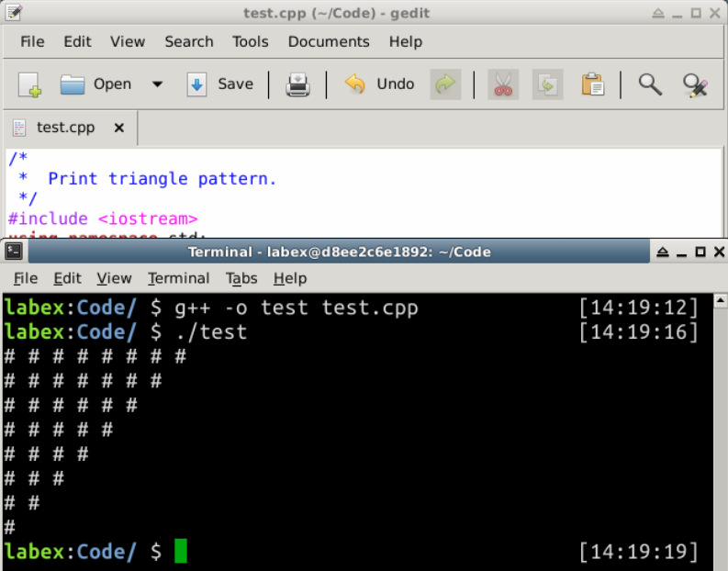Open the Terminal menu in terminal menubar
This screenshot has height=571, width=728.
[x=178, y=278]
